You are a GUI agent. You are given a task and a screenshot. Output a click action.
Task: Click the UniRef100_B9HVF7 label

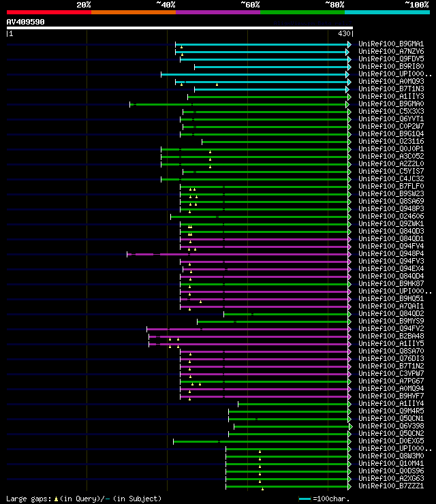391,396
